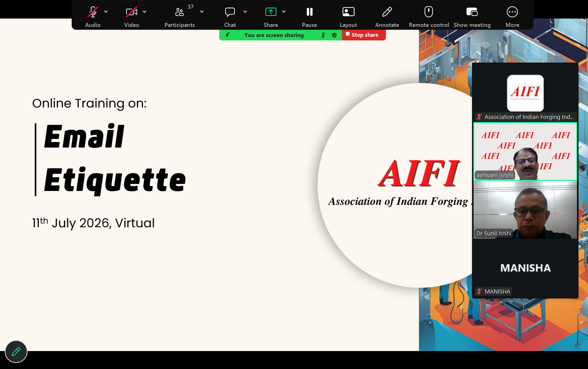Click the round green pencil floating button
The height and width of the screenshot is (369, 588).
[x=16, y=352]
